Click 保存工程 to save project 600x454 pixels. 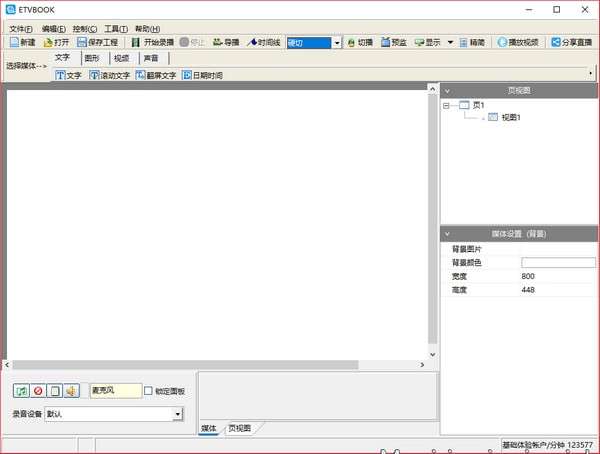tap(97, 43)
